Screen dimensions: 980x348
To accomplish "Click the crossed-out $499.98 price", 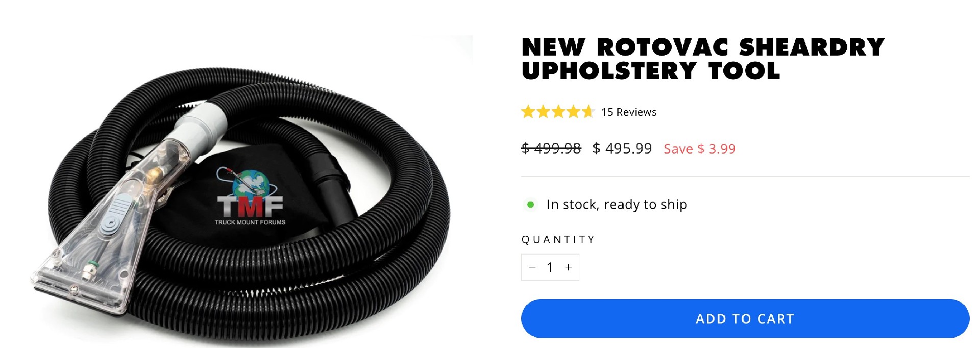I will pos(551,148).
